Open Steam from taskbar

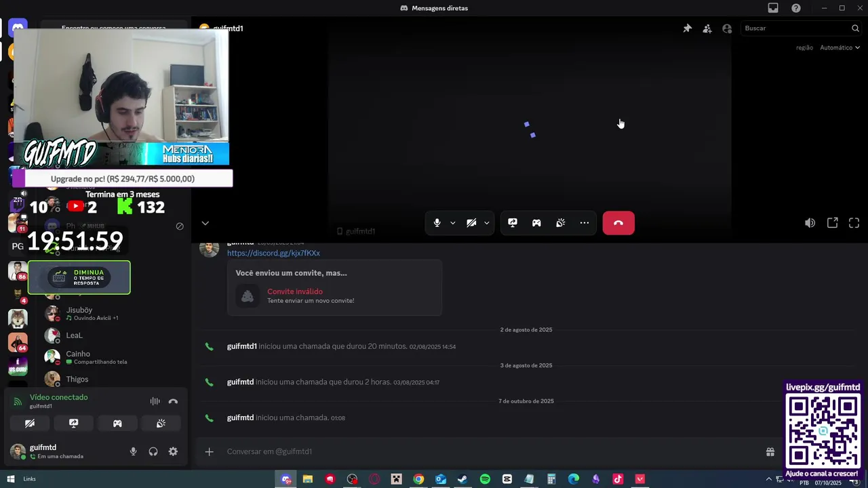[x=462, y=479]
